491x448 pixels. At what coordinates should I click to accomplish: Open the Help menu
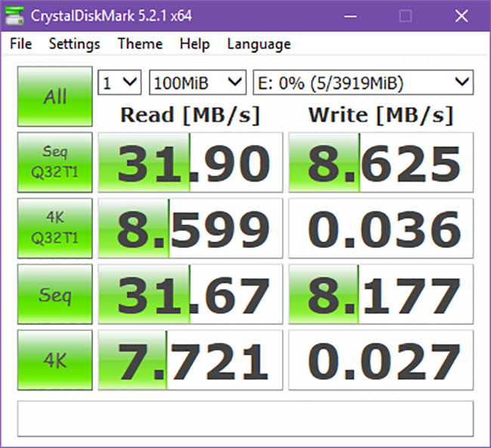click(194, 44)
